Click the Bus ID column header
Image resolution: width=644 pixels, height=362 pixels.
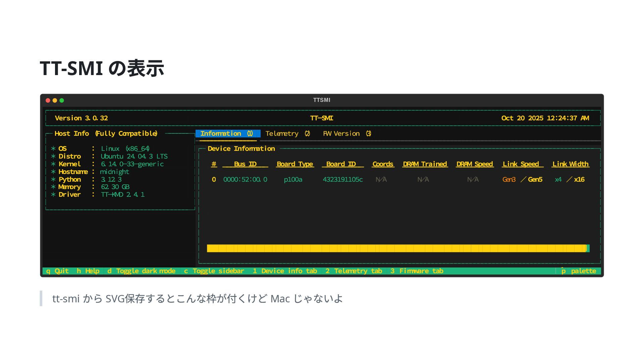tap(245, 164)
